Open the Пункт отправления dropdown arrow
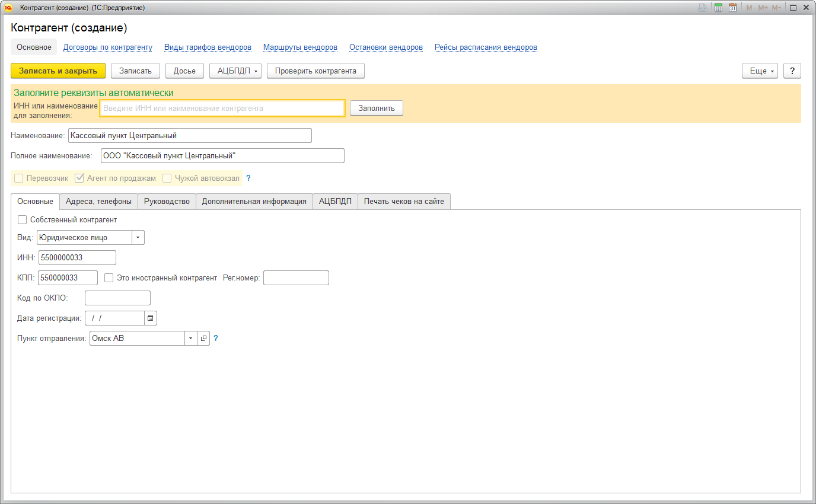Viewport: 816px width, 504px height. 191,338
